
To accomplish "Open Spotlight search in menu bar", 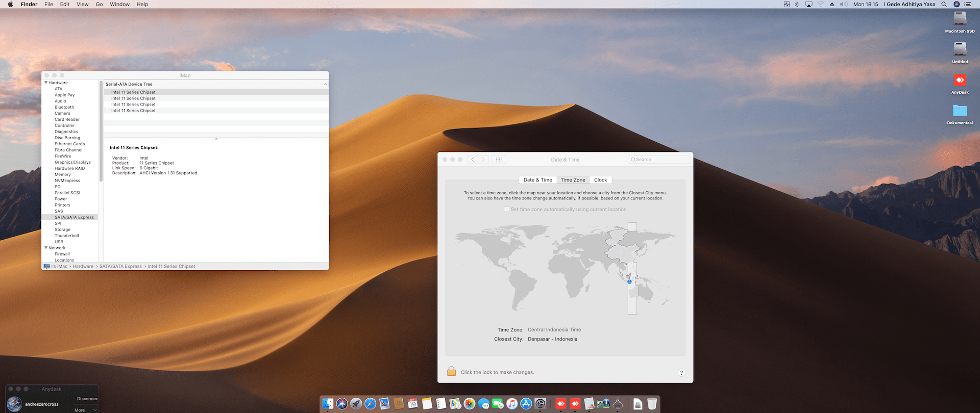I will (x=944, y=4).
